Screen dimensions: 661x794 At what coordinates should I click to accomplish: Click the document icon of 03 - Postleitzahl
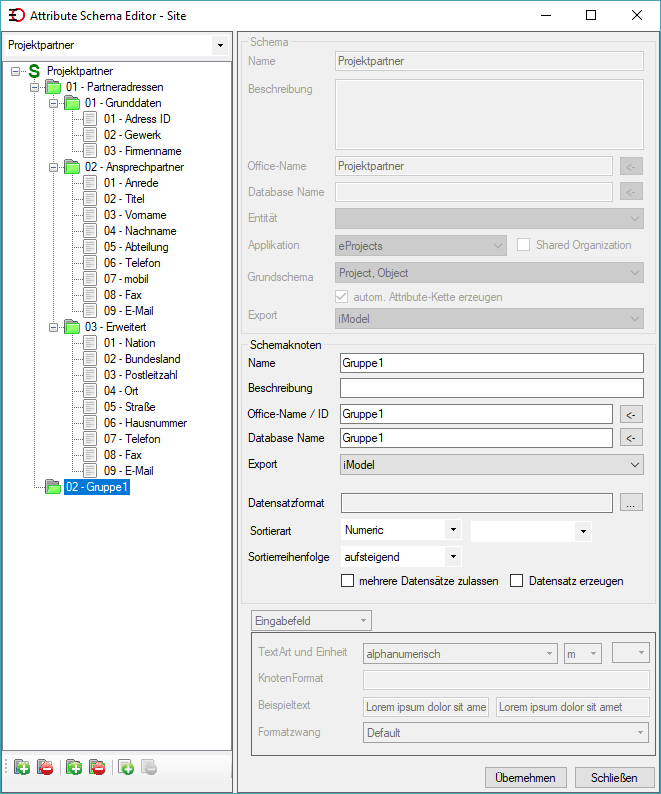90,375
